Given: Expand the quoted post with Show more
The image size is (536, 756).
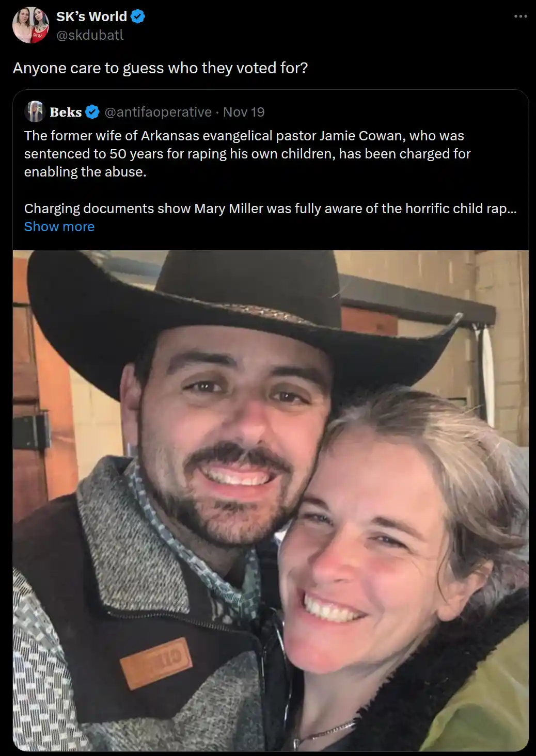Looking at the screenshot, I should [59, 227].
